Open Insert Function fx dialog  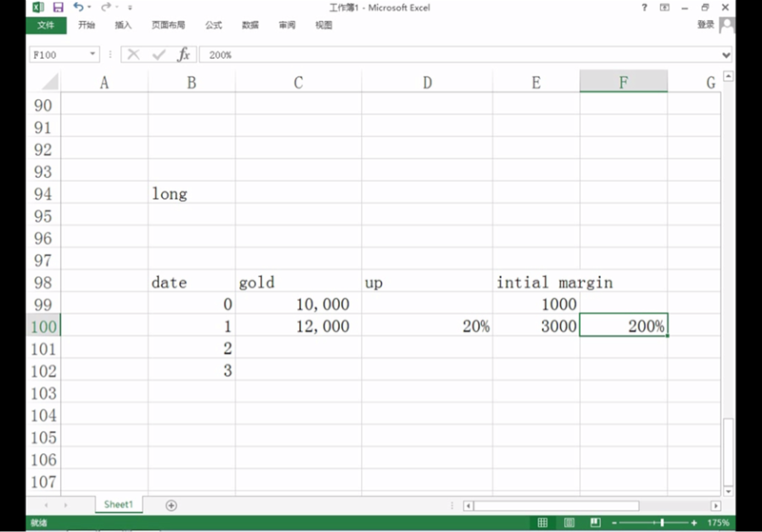(x=184, y=55)
